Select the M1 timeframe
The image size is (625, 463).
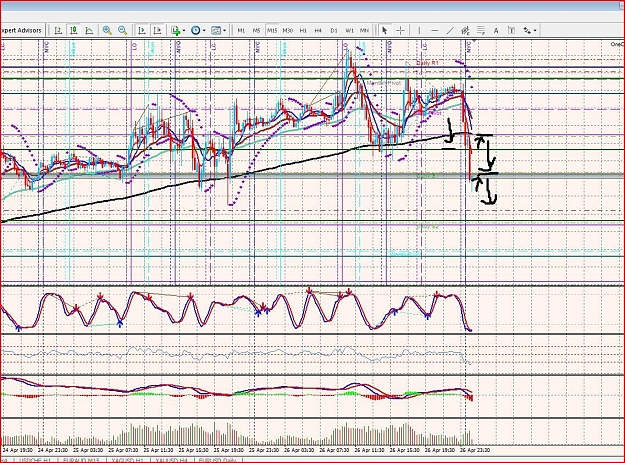coord(241,30)
